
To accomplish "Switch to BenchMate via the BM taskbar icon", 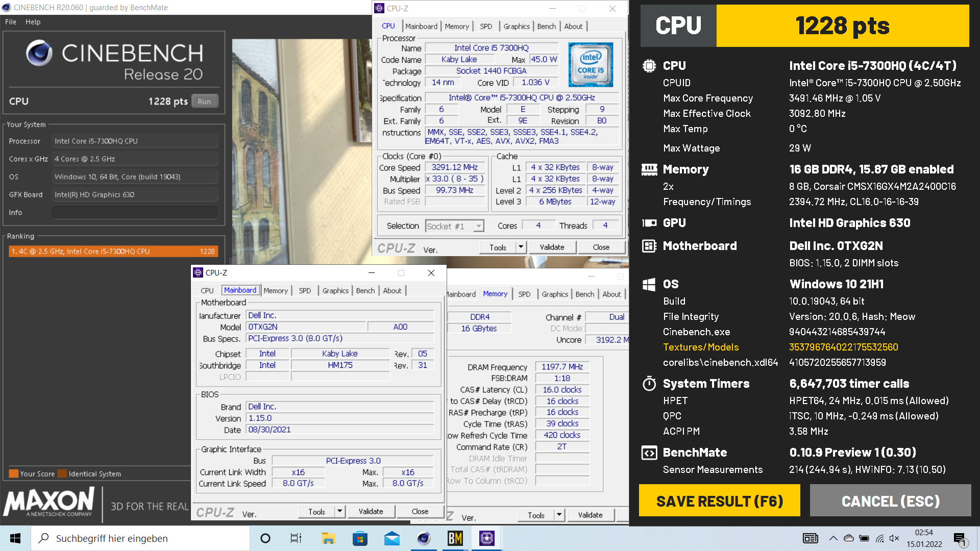I will (x=455, y=538).
